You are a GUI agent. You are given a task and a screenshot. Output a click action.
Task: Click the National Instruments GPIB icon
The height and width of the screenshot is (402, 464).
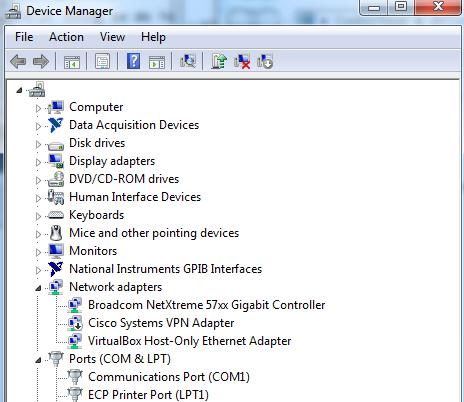point(55,269)
